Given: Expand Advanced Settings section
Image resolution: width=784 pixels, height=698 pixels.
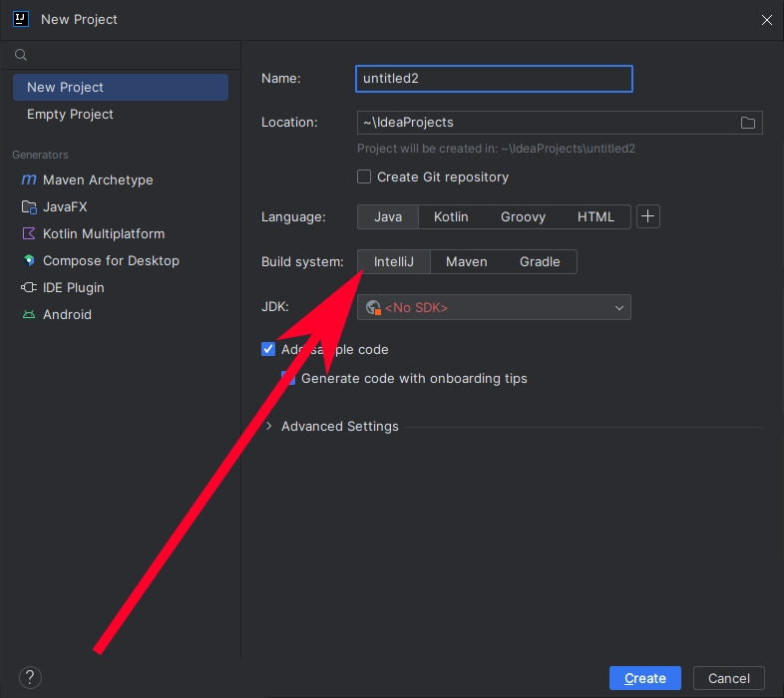Looking at the screenshot, I should tap(269, 426).
